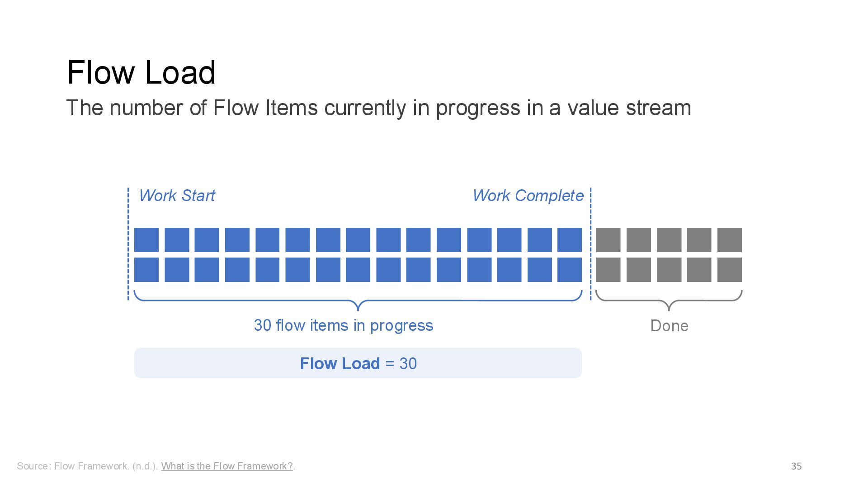Select the first blue square in bottom row
Image resolution: width=868 pixels, height=488 pixels.
tap(146, 270)
